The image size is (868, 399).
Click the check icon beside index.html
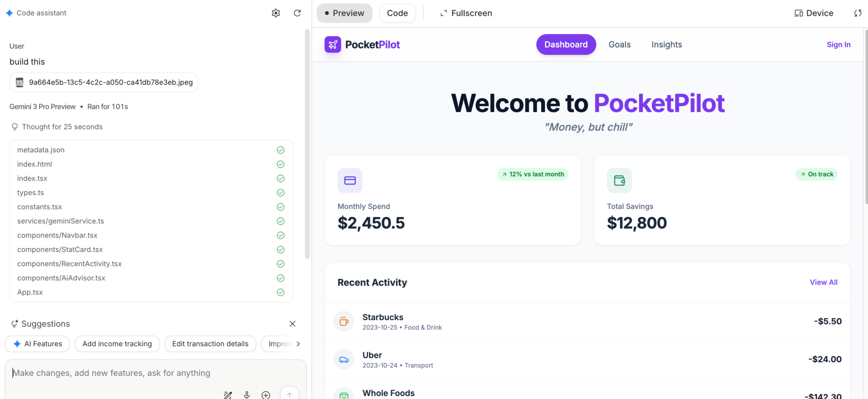[x=281, y=164]
